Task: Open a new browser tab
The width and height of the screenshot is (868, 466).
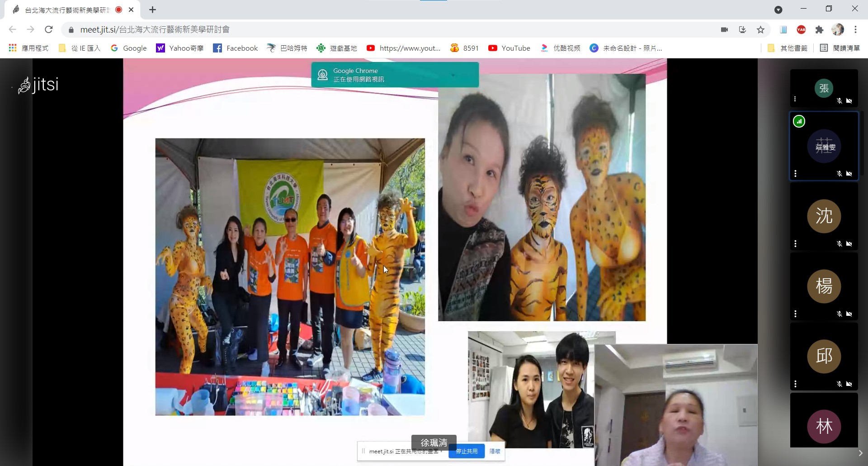Action: pyautogui.click(x=152, y=10)
